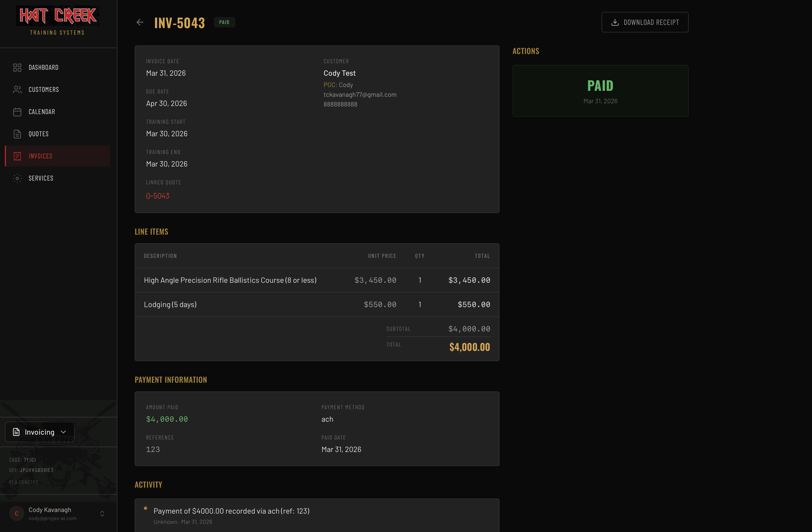The image size is (812, 532).
Task: Open the Customers menu item
Action: tap(58, 90)
